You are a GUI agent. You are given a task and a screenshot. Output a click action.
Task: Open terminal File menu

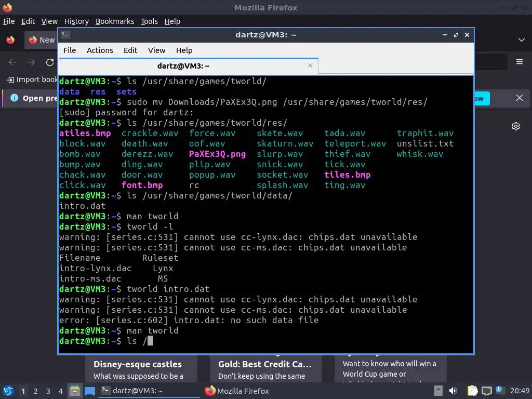[70, 50]
